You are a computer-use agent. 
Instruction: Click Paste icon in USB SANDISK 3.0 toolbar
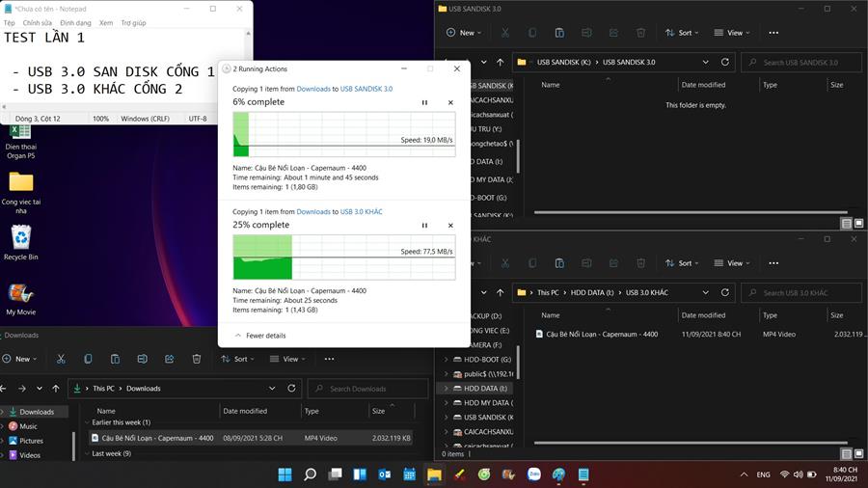pyautogui.click(x=559, y=33)
